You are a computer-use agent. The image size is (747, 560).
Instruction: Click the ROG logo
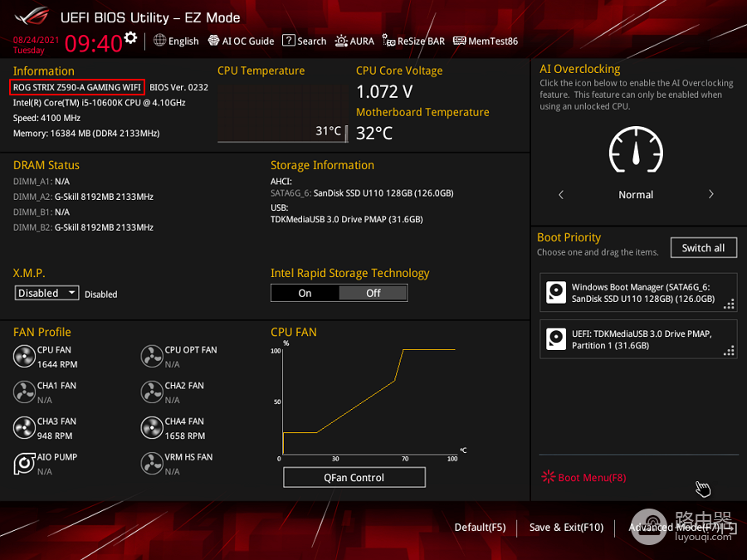pyautogui.click(x=32, y=17)
